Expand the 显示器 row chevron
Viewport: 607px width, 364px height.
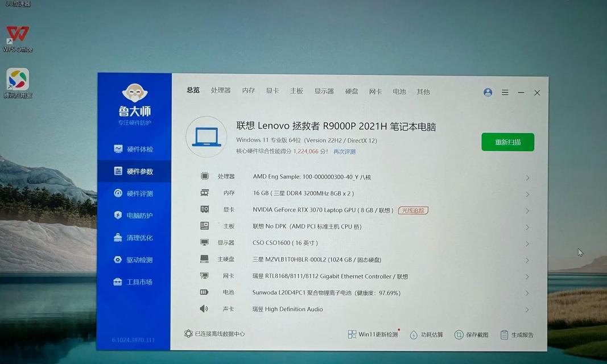tap(527, 244)
